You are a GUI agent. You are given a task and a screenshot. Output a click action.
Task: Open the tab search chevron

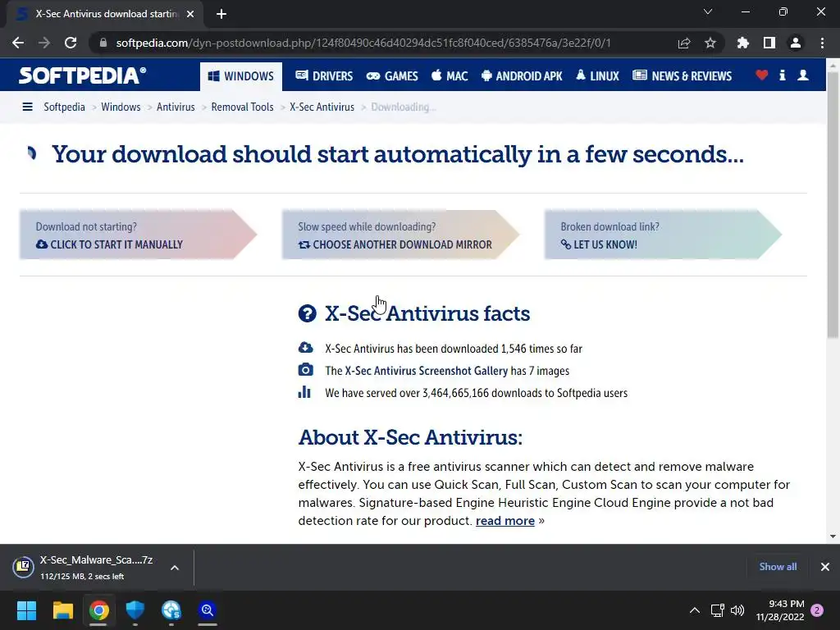click(x=708, y=11)
